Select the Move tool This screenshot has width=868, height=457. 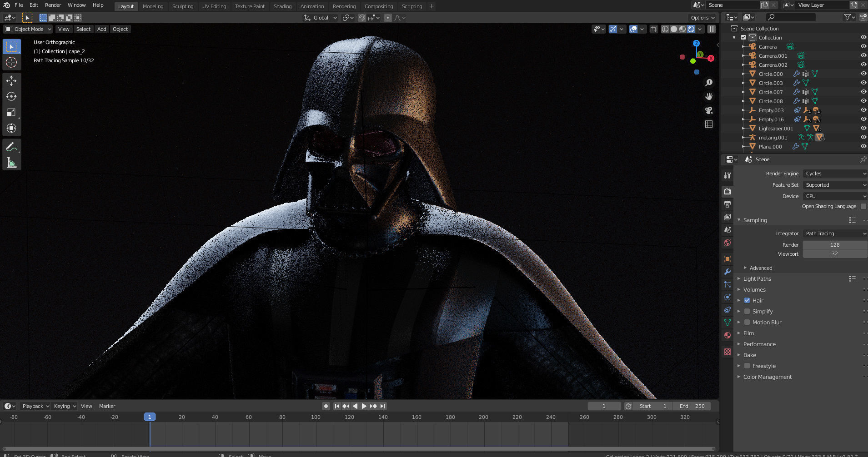click(11, 81)
